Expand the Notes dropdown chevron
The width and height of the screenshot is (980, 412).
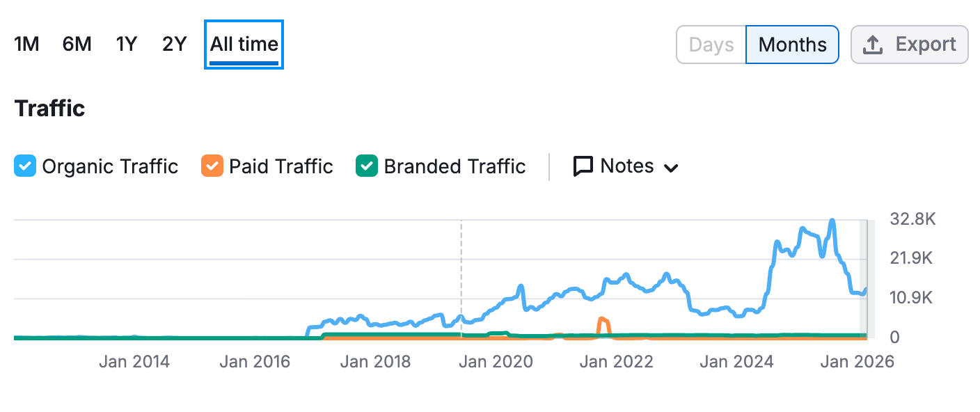tap(671, 168)
